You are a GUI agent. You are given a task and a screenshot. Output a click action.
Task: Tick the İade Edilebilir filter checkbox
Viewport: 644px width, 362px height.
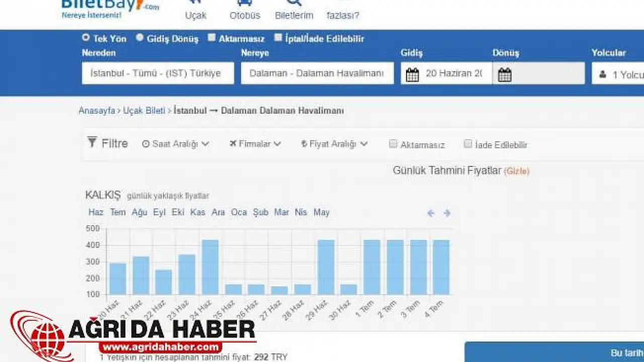pos(467,144)
